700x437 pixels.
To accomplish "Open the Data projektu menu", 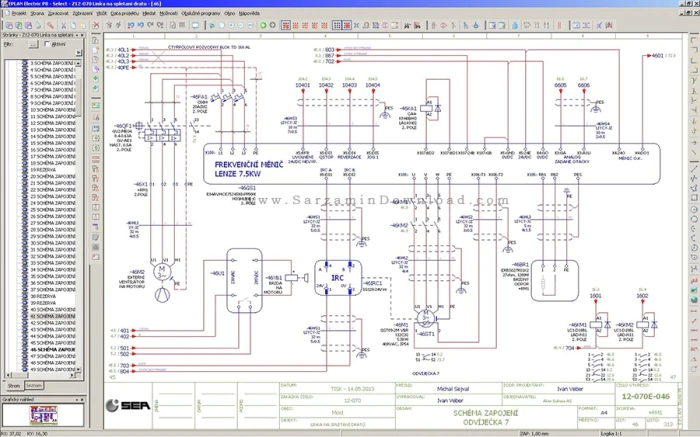I will coord(125,13).
